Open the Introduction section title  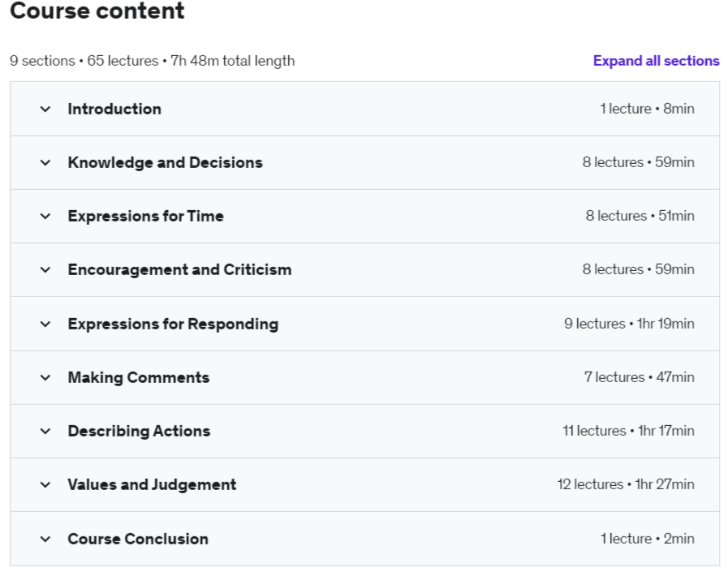point(114,109)
